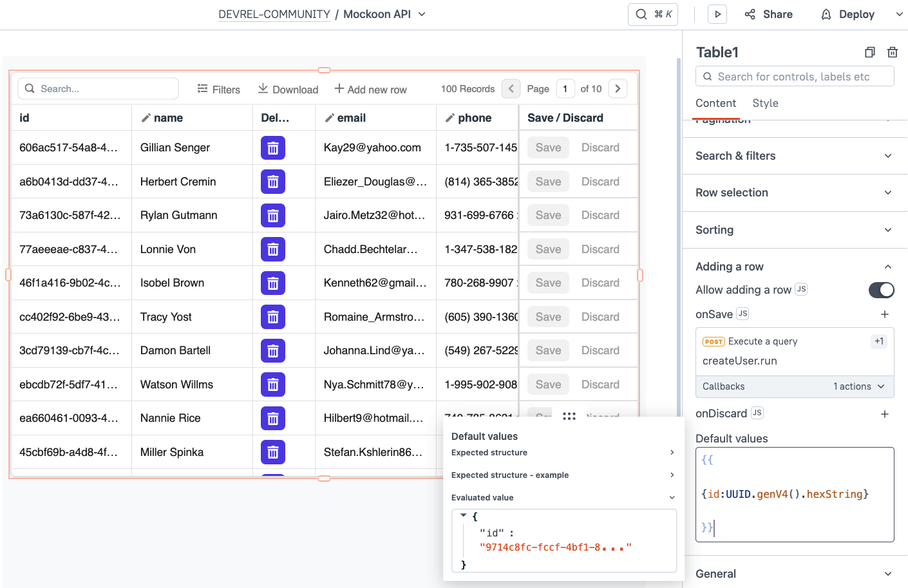Click the table Search field
The image size is (908, 588).
[x=98, y=89]
